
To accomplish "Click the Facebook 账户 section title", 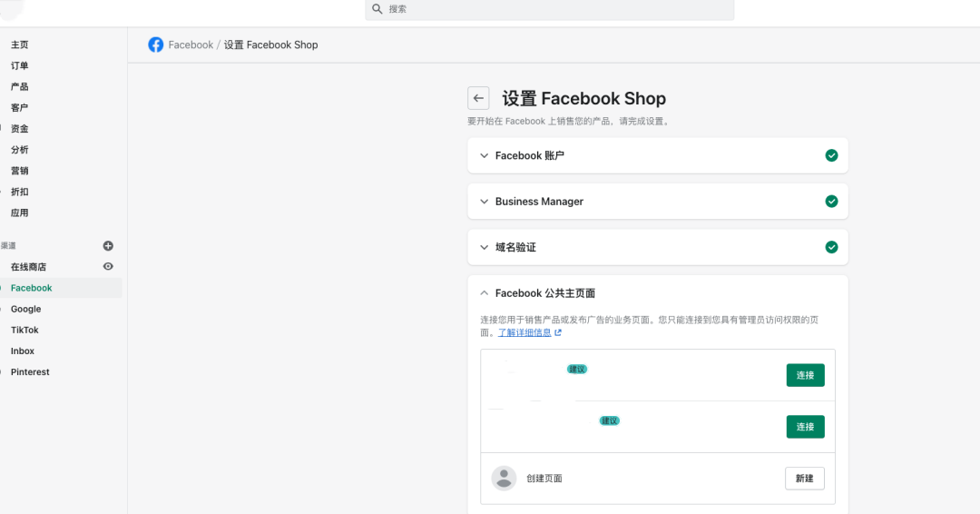I will 529,155.
